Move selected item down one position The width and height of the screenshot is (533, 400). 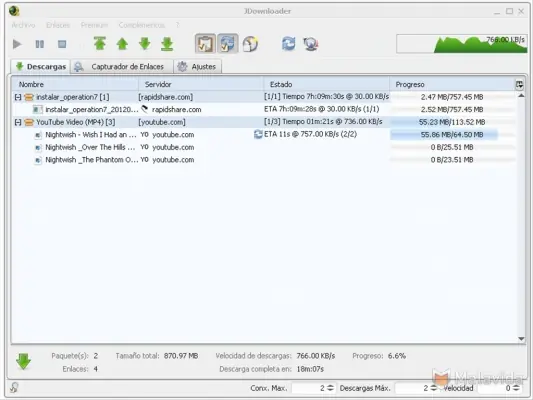[145, 44]
